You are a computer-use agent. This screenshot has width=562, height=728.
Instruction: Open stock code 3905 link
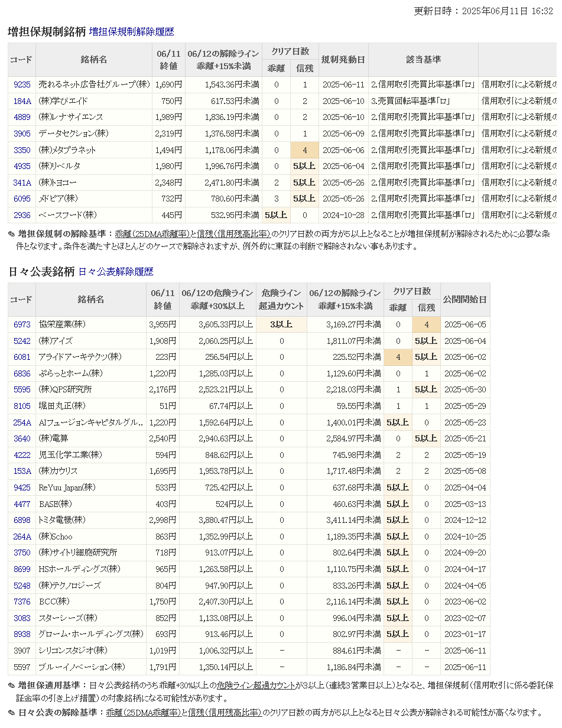[x=22, y=134]
